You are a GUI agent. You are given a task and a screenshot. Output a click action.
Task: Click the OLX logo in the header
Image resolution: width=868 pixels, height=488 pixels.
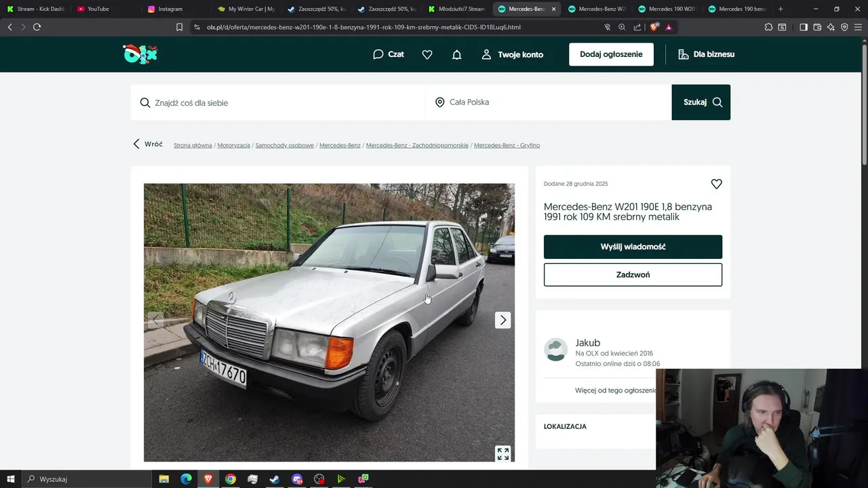(x=140, y=54)
